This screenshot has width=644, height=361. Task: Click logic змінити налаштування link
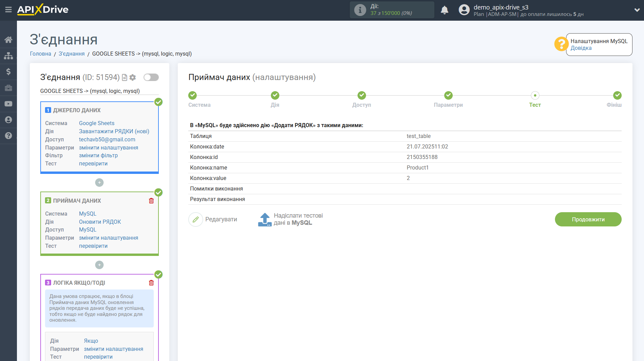click(x=113, y=349)
